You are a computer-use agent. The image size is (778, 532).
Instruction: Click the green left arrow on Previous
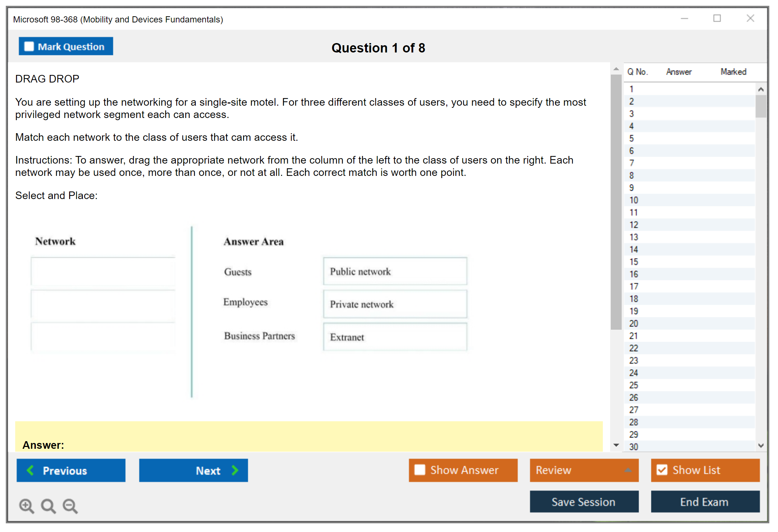[30, 470]
